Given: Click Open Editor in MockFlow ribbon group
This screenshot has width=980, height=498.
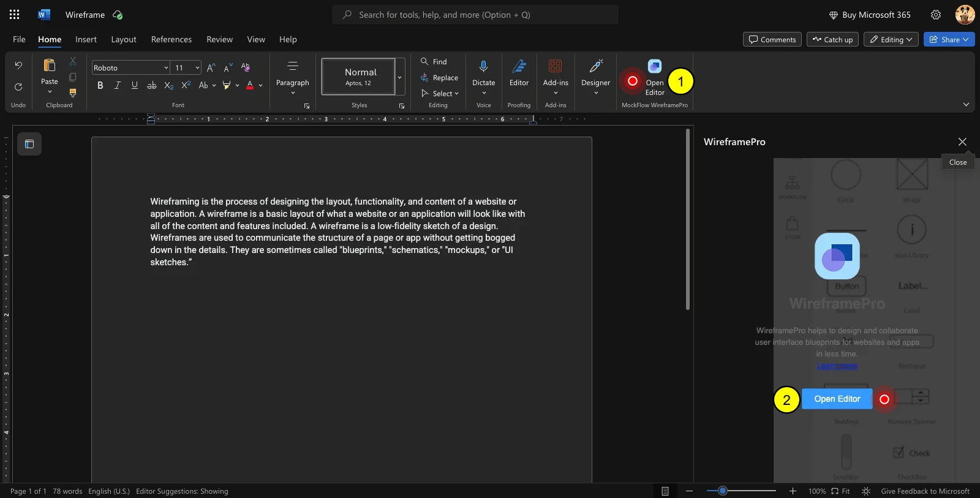Looking at the screenshot, I should point(655,78).
